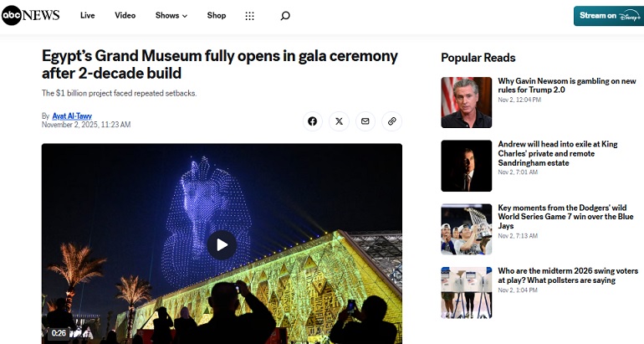Copy the article link with chain icon
This screenshot has height=344, width=644.
[x=391, y=121]
